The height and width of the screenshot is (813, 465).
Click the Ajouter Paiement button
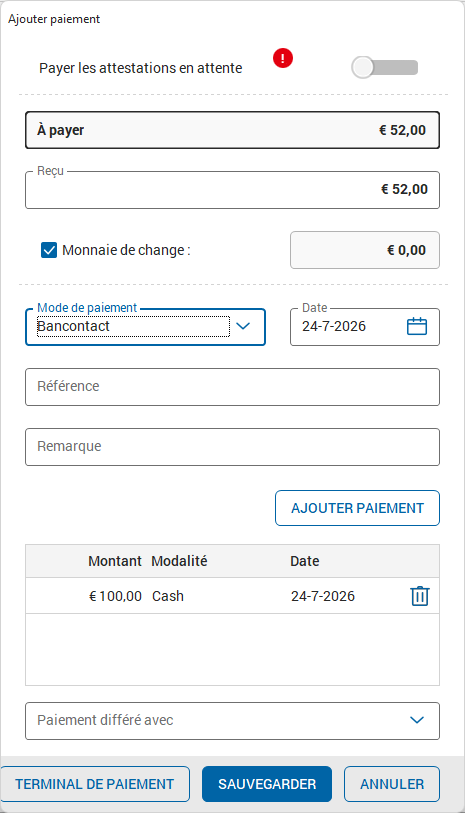pos(357,508)
